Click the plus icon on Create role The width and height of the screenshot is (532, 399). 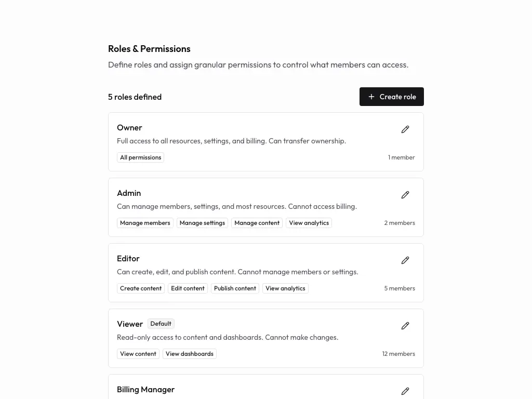pyautogui.click(x=371, y=97)
